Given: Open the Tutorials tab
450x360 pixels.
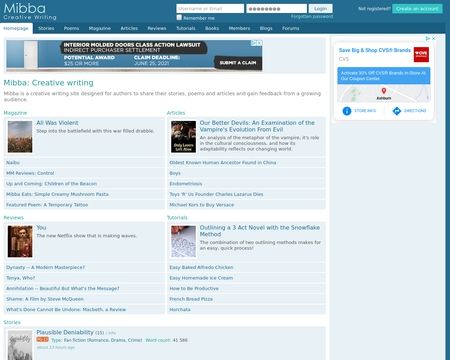Looking at the screenshot, I should (x=186, y=28).
